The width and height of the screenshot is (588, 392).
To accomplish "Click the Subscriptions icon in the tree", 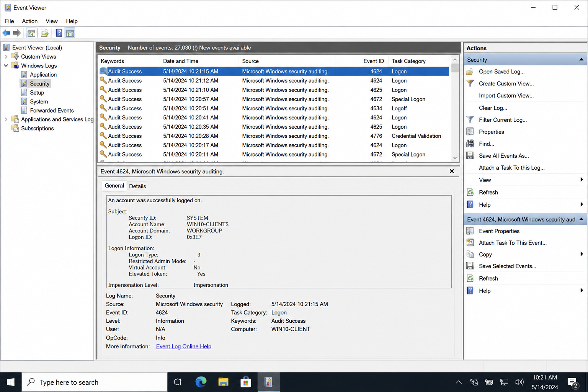I will tap(15, 128).
